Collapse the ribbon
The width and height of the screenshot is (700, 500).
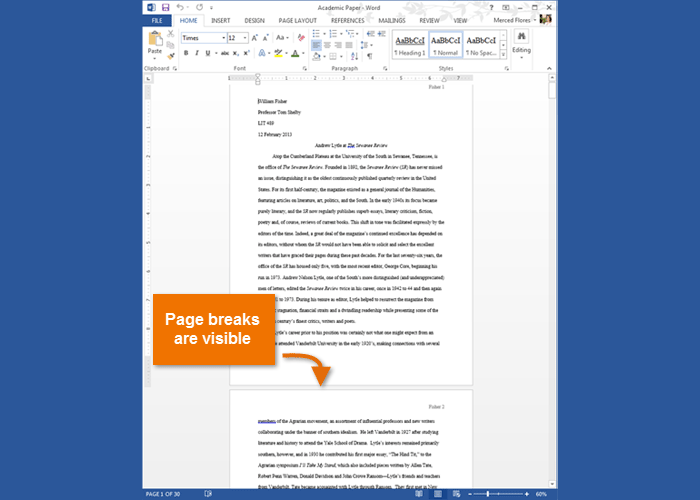click(549, 68)
